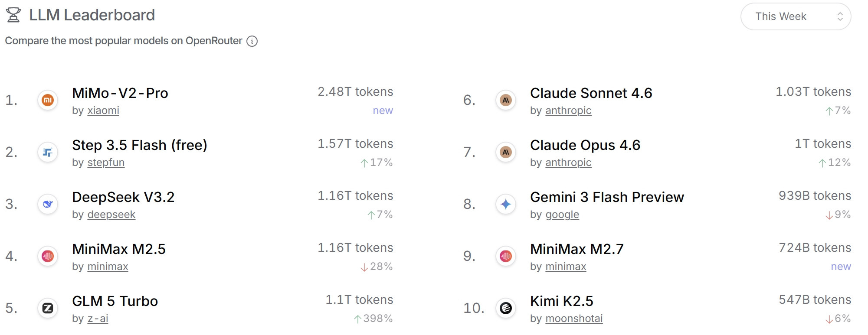868x335 pixels.
Task: Open the deepseek author link
Action: pos(111,215)
